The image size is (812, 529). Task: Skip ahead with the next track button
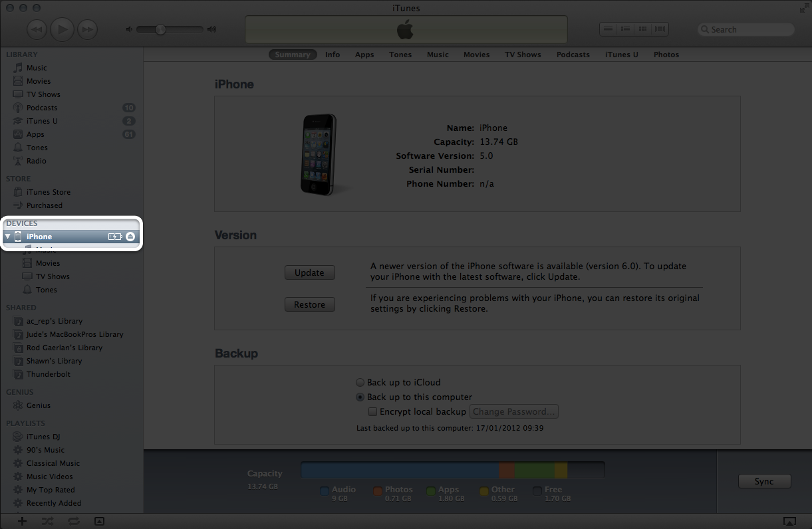coord(87,29)
